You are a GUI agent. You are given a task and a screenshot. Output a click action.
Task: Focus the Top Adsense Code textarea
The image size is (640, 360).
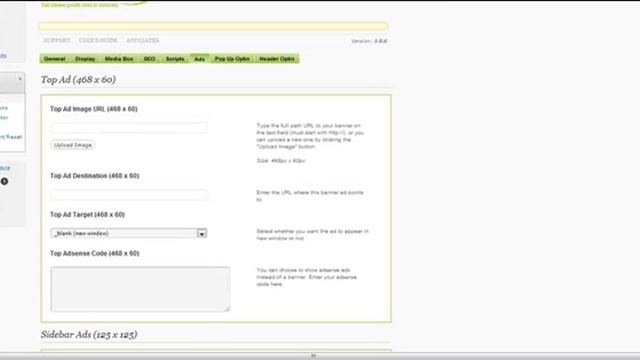pos(140,289)
